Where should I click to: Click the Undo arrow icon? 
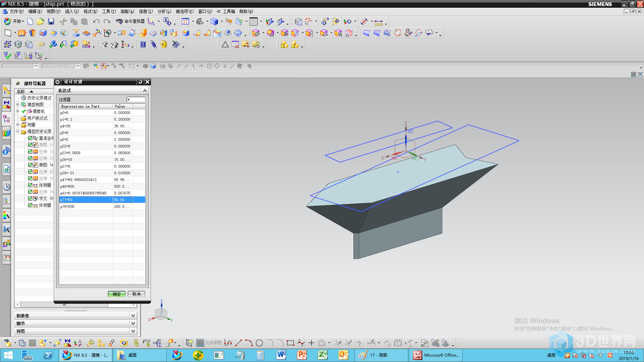click(96, 22)
